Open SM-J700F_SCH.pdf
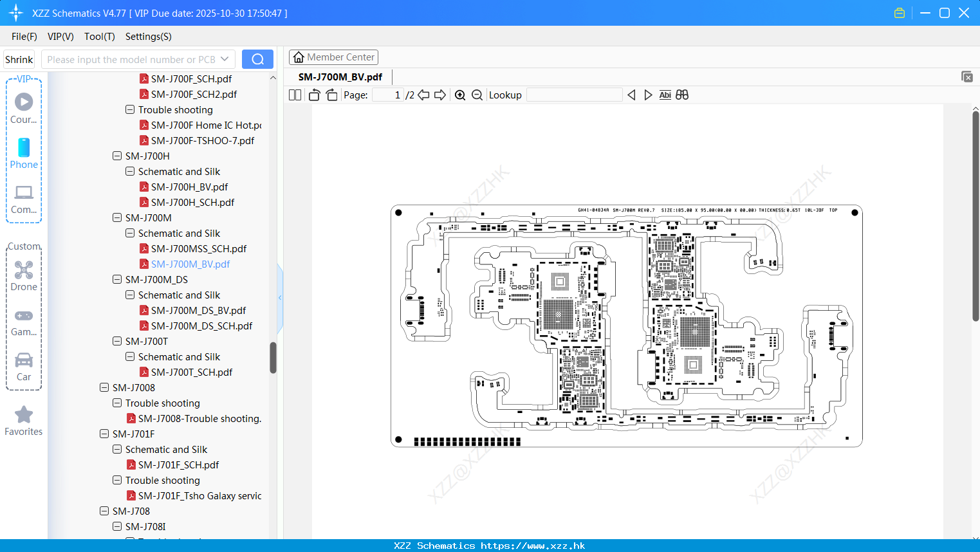This screenshot has height=552, width=980. (x=191, y=78)
